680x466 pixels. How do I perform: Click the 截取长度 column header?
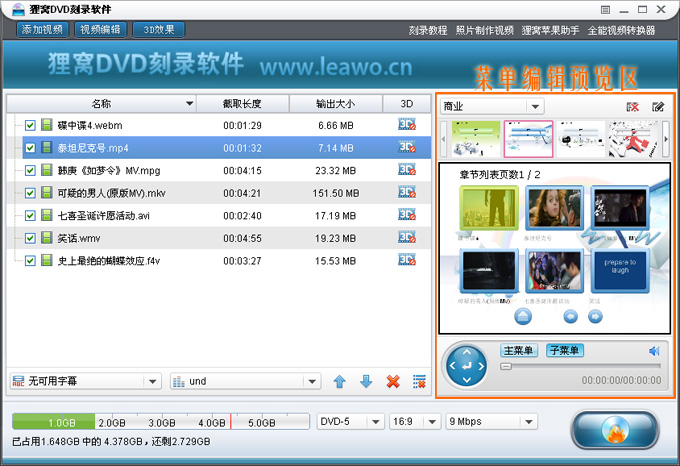tap(242, 104)
